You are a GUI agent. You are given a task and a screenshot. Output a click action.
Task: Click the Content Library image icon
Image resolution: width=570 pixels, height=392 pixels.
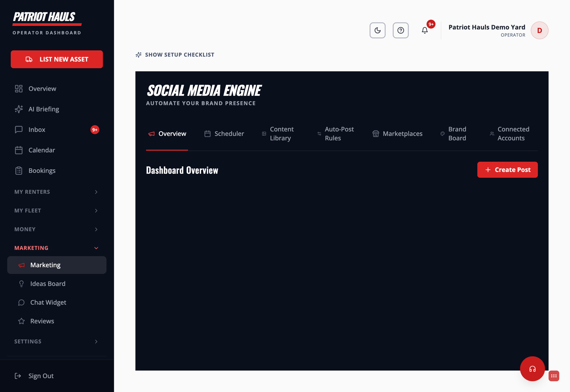click(264, 134)
